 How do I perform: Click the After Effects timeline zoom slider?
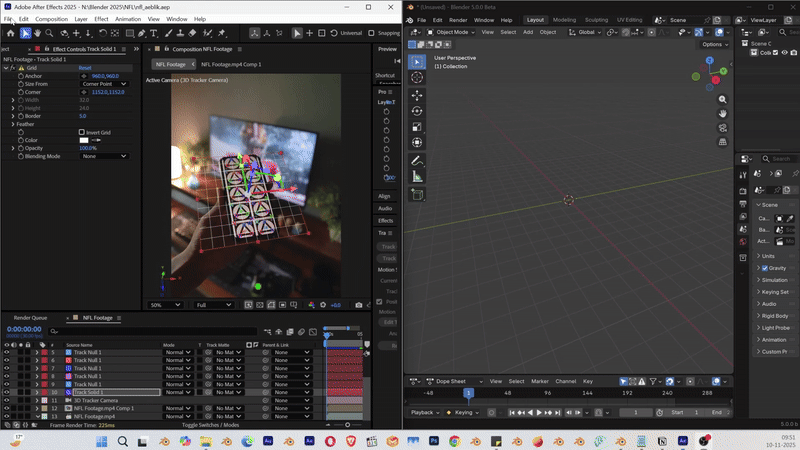coord(347,425)
